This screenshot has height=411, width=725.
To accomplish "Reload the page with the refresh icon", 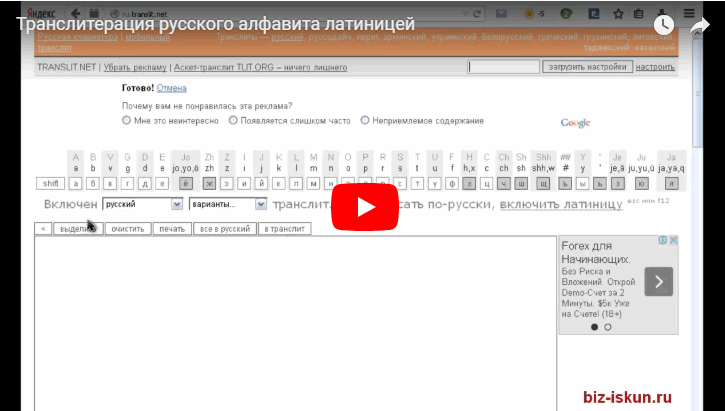I will point(477,14).
